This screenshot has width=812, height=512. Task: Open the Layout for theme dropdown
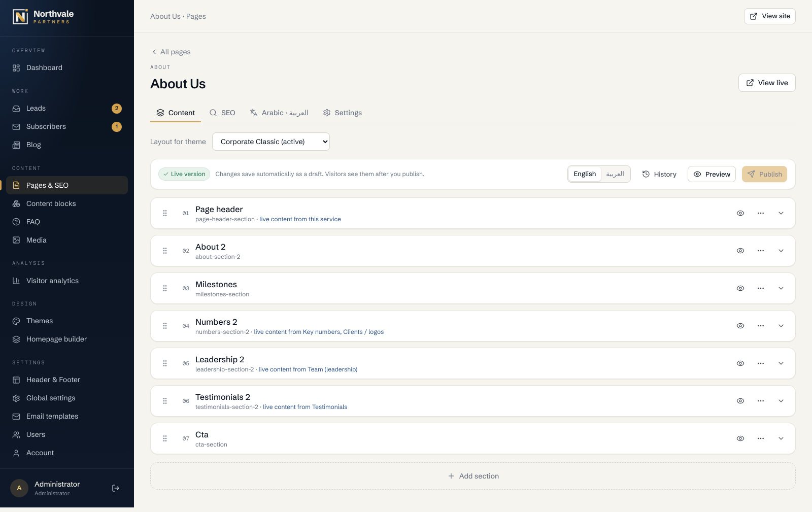click(271, 142)
